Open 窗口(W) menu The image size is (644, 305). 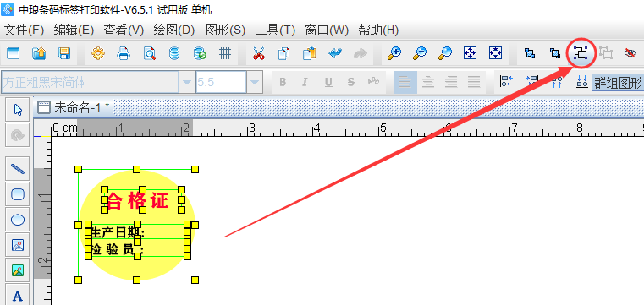[327, 30]
